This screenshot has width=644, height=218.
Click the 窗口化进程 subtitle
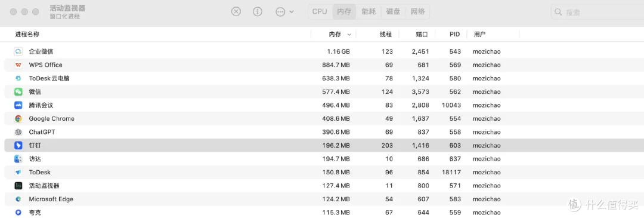click(x=65, y=17)
